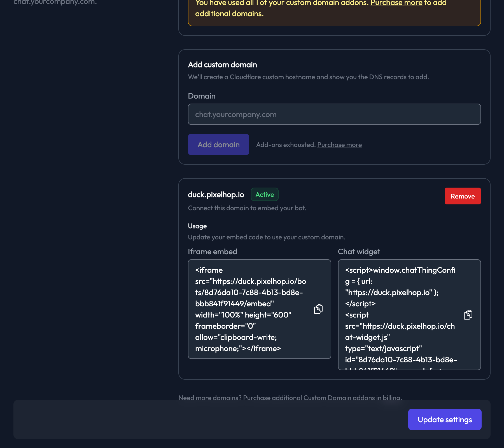The width and height of the screenshot is (504, 448).
Task: Remove the duck.pixelhop.io domain
Action: [x=463, y=196]
